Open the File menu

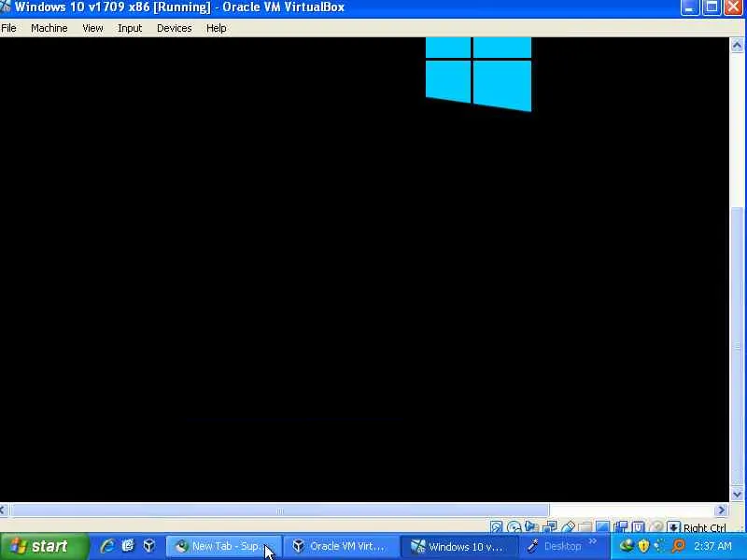click(x=8, y=28)
